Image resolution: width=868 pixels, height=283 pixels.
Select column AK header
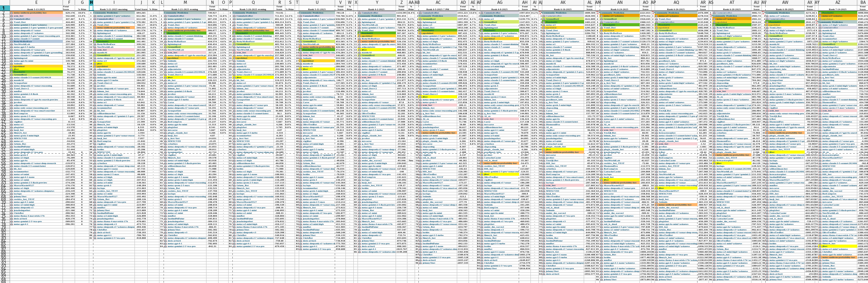click(x=563, y=2)
